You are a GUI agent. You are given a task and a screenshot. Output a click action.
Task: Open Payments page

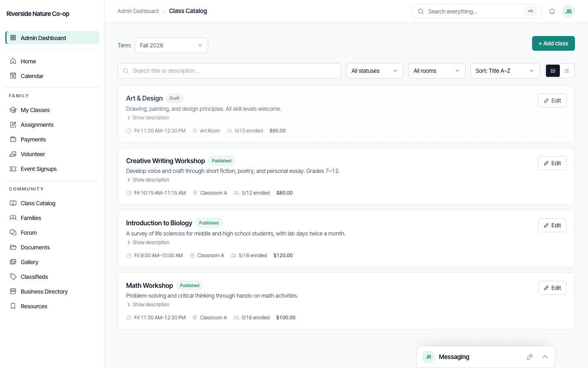[52, 139]
